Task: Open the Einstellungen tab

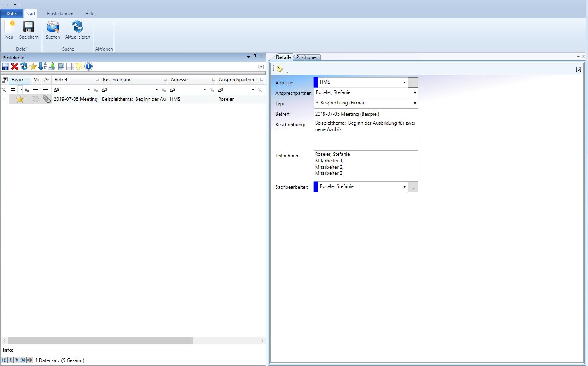Action: click(x=60, y=14)
